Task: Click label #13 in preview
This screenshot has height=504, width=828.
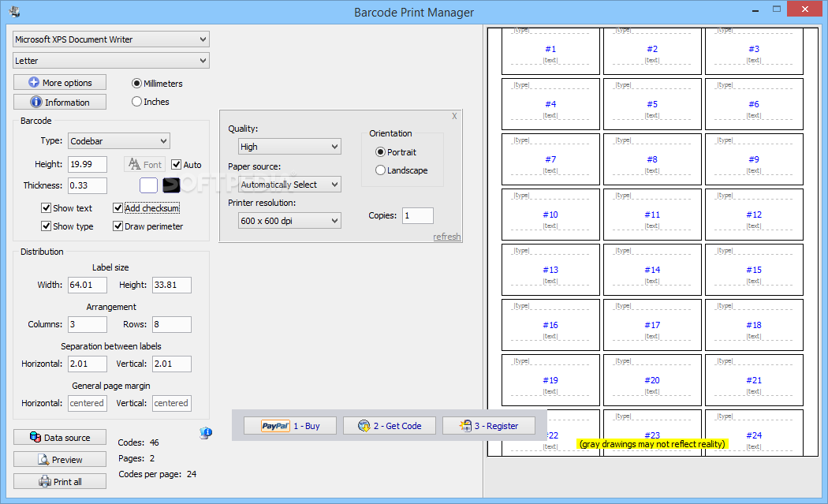Action: pyautogui.click(x=550, y=270)
